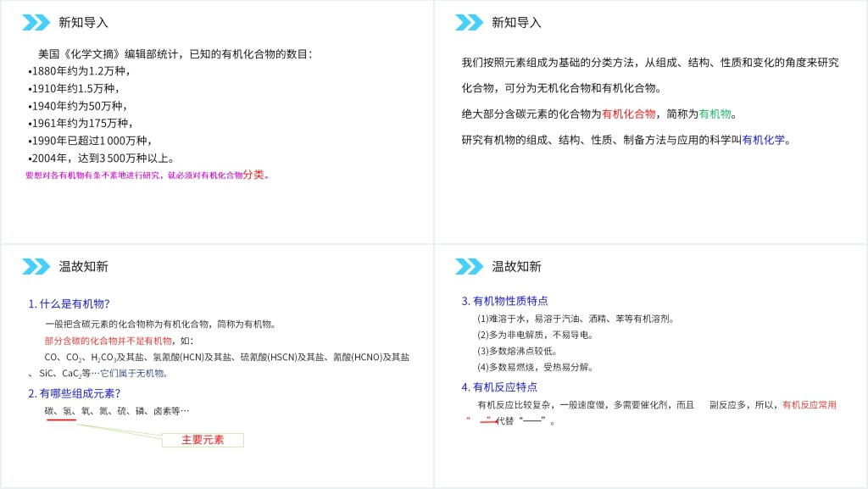Click item '(2)多为非电解质,不易导电'
Image resolution: width=868 pixels, height=489 pixels.
pyautogui.click(x=536, y=335)
